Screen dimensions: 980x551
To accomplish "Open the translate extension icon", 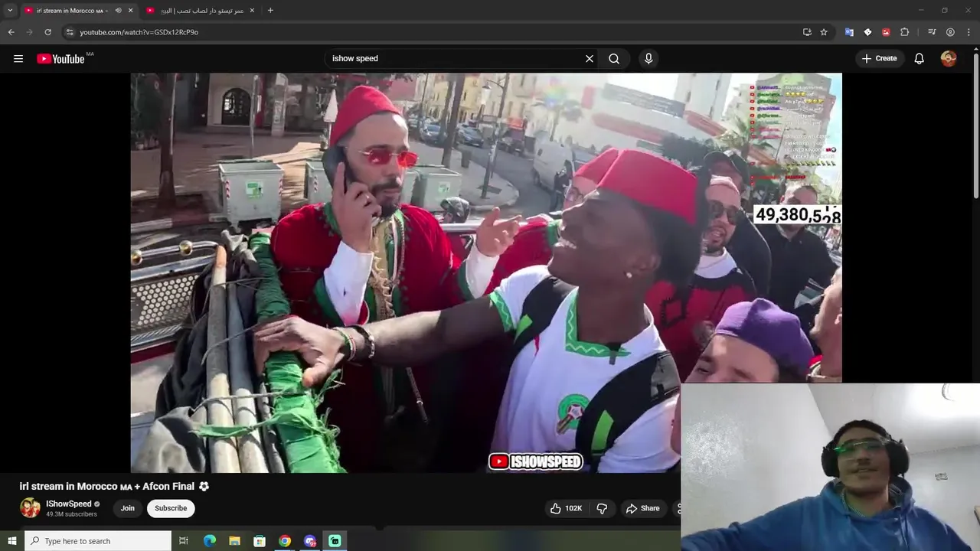I will [x=849, y=32].
